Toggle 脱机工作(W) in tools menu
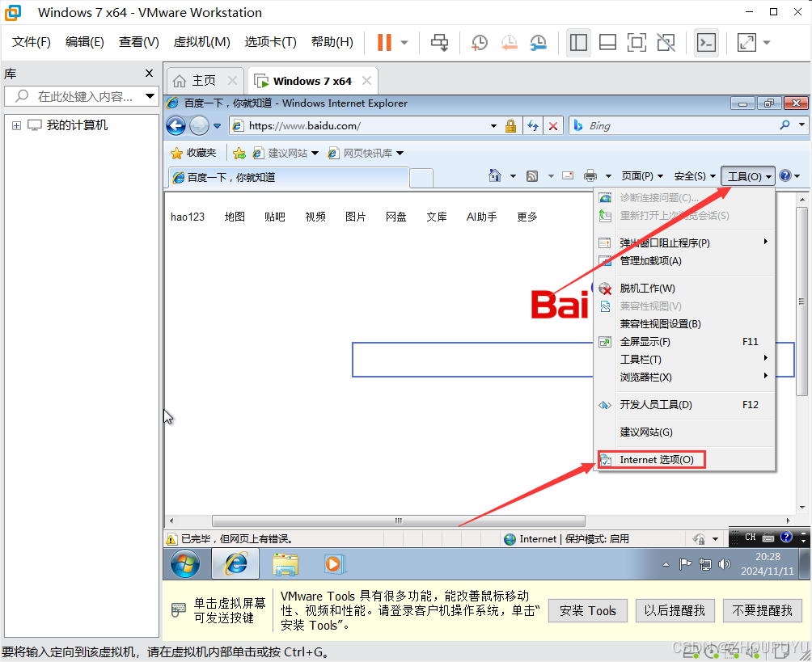This screenshot has width=812, height=662. tap(683, 289)
